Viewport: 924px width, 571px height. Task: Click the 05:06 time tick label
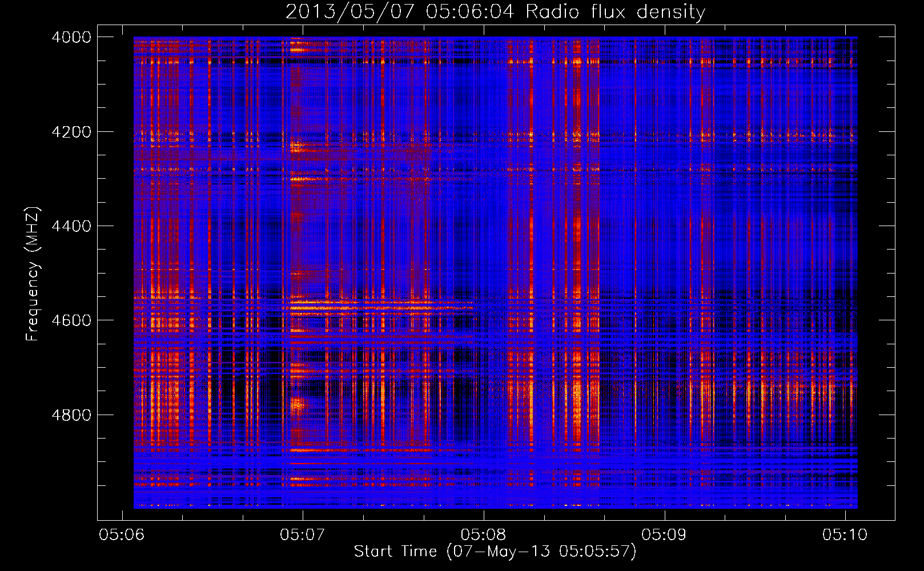click(122, 534)
